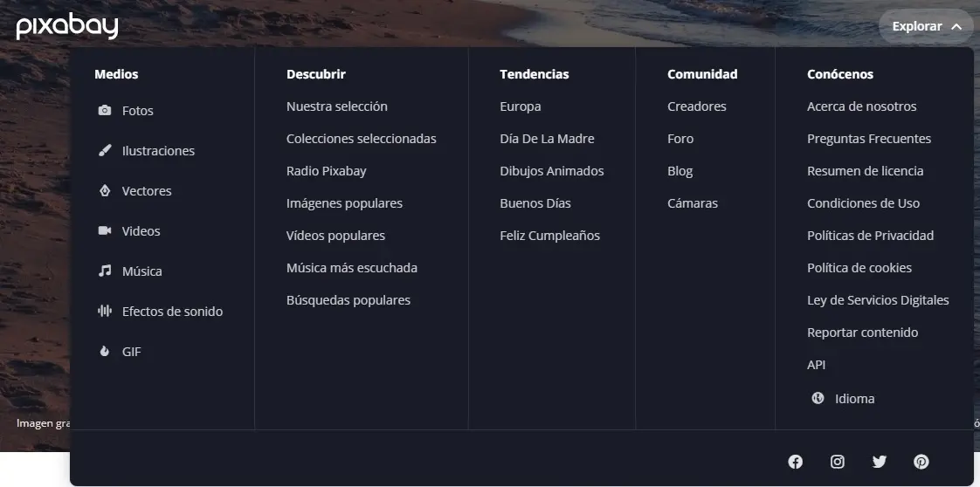Open Buenos Días trend
Viewport: 980px width, 487px height.
coord(535,203)
